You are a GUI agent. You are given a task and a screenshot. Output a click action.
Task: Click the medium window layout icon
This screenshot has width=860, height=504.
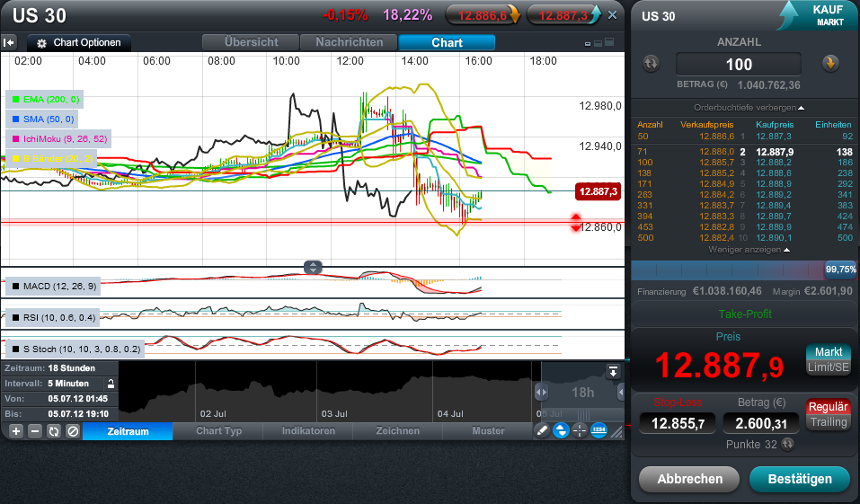click(x=598, y=43)
